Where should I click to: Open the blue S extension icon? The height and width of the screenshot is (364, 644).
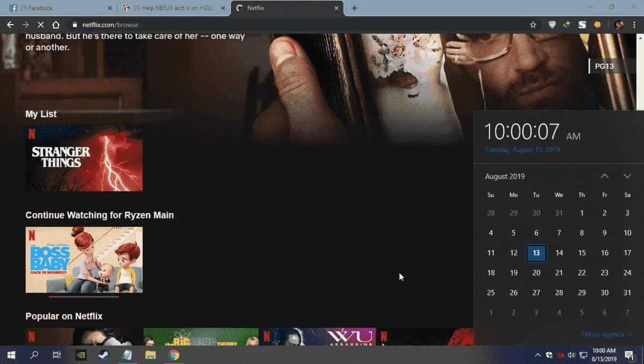point(582,25)
